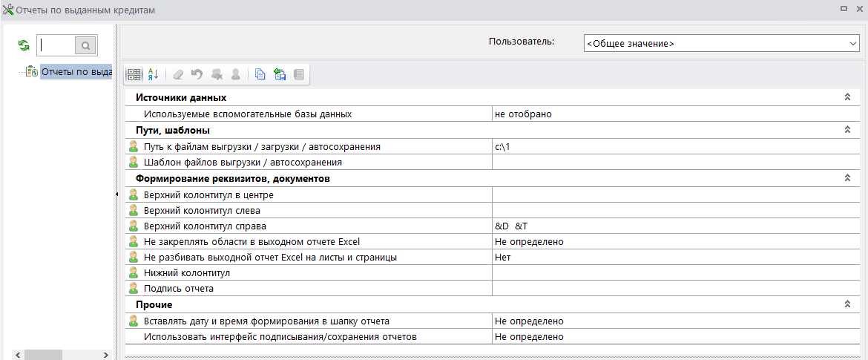
Task: Sort properties alphabetically with the А-Я icon
Action: tap(153, 74)
